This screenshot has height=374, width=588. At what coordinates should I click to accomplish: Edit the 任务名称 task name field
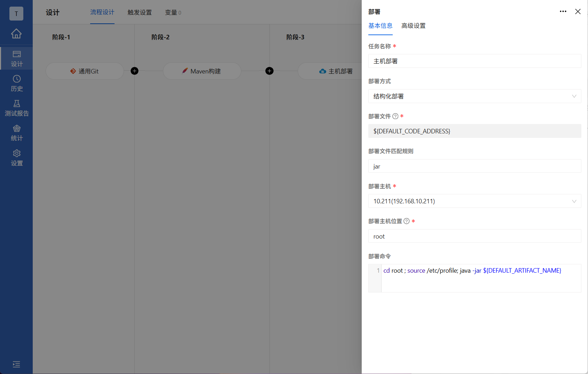(475, 61)
